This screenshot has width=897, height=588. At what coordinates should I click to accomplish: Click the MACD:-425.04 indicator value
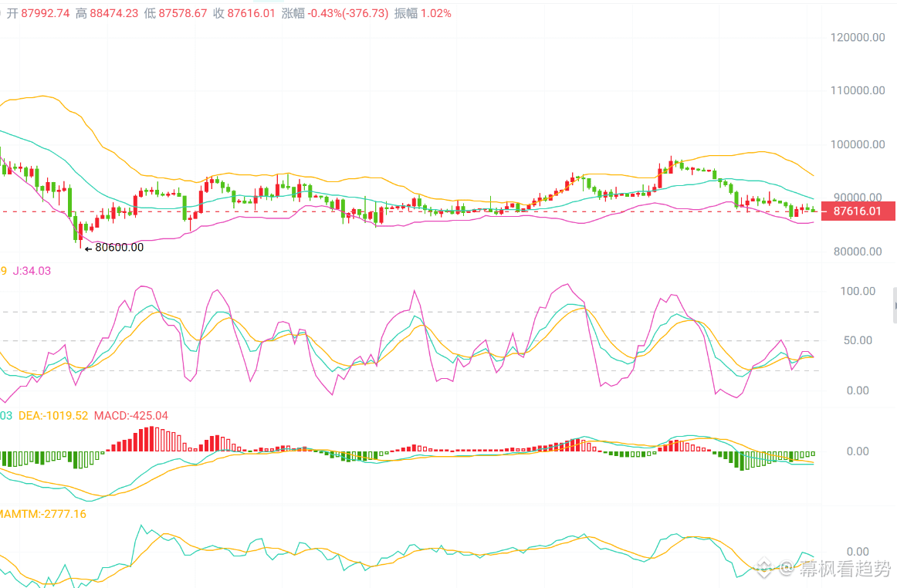click(x=131, y=416)
